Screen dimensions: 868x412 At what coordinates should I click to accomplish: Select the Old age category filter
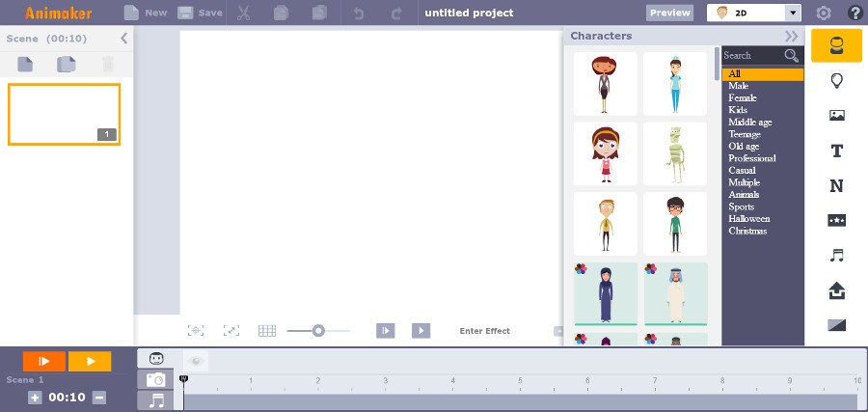click(x=744, y=147)
